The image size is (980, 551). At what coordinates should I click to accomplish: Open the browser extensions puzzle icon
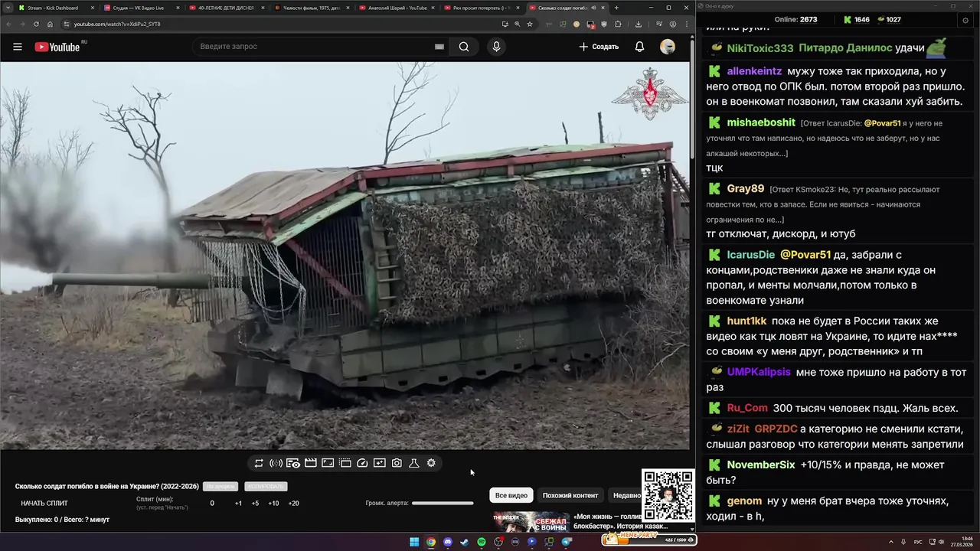[618, 24]
